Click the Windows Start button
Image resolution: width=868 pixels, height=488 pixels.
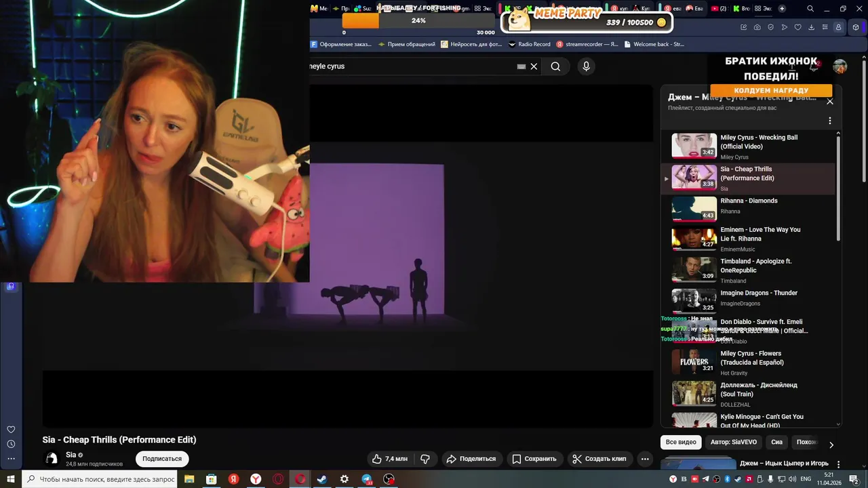(x=11, y=479)
